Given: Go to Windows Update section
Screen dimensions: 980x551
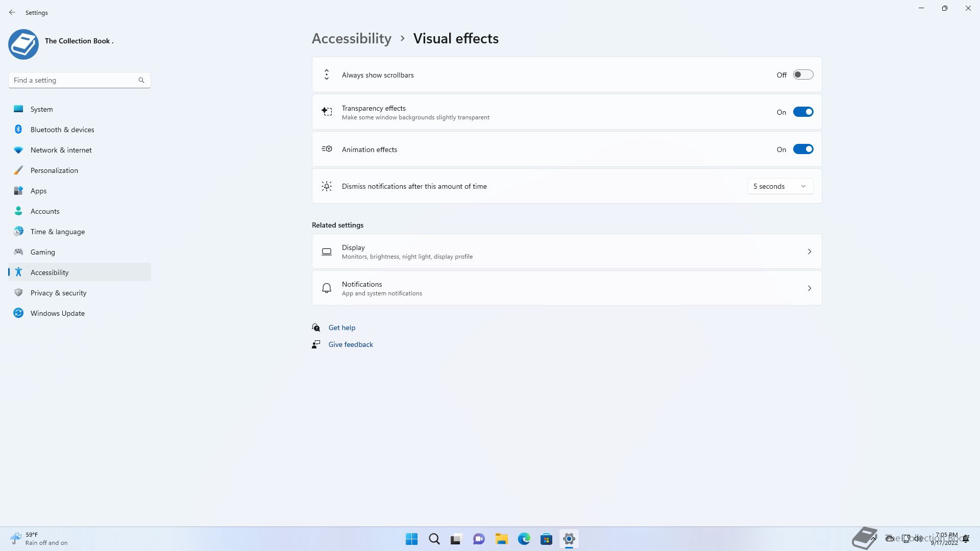Looking at the screenshot, I should (57, 313).
